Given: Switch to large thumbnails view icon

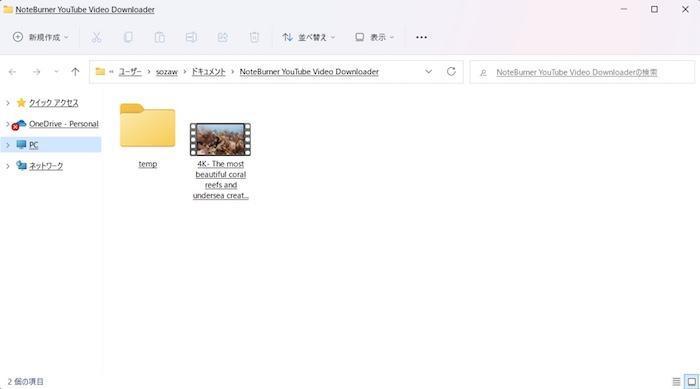Looking at the screenshot, I should pos(692,382).
